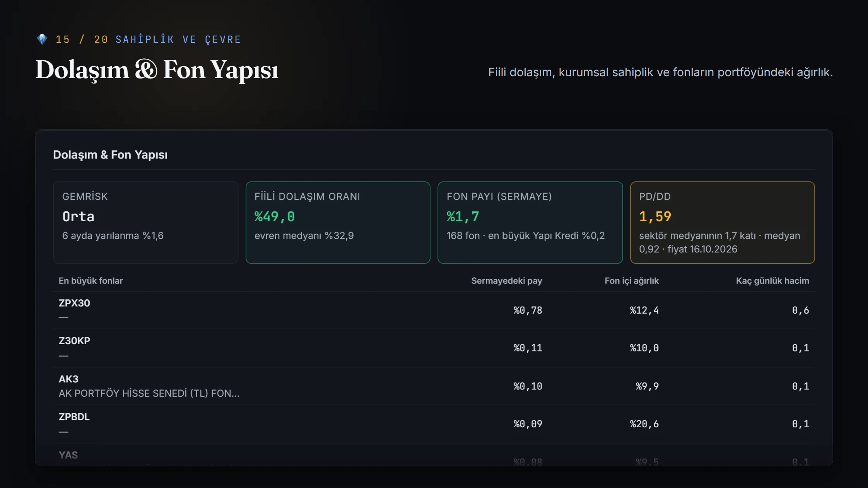The image size is (868, 488).
Task: Click the %10,0 weight for Z30KP
Action: (x=644, y=348)
